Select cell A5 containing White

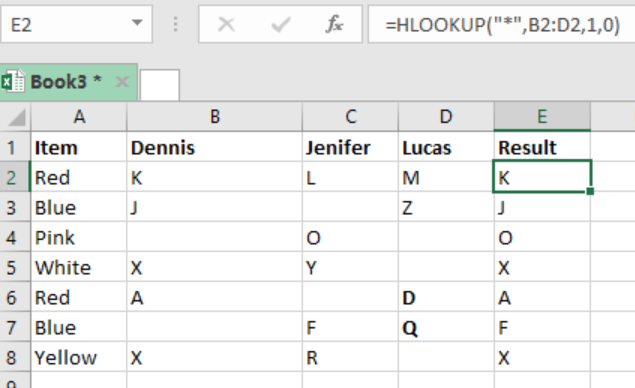pos(79,267)
